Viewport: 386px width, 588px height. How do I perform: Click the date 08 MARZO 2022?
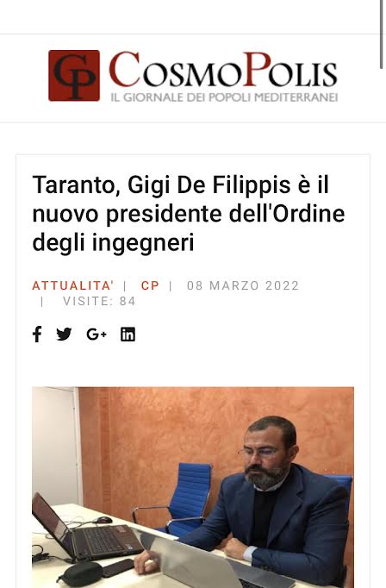pos(243,285)
